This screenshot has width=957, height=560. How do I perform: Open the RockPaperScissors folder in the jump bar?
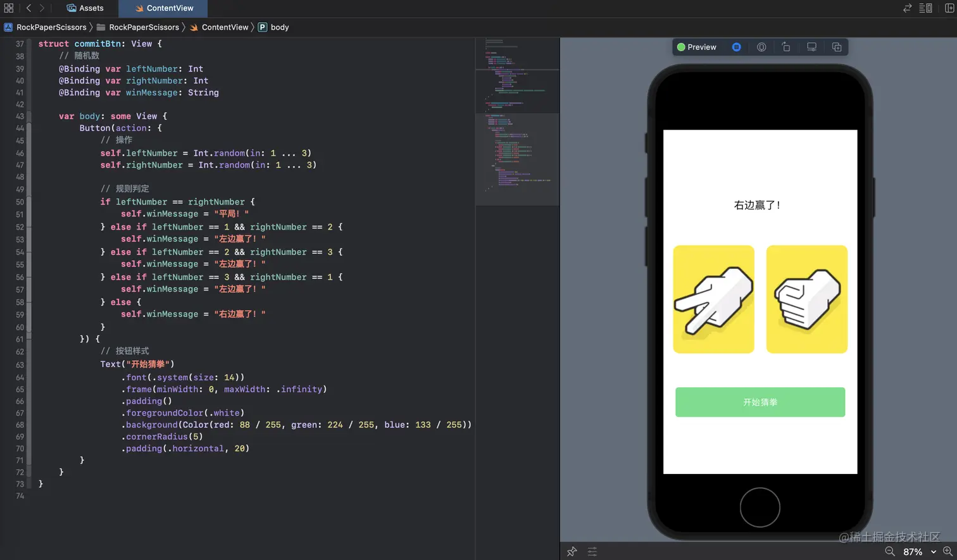pyautogui.click(x=138, y=27)
